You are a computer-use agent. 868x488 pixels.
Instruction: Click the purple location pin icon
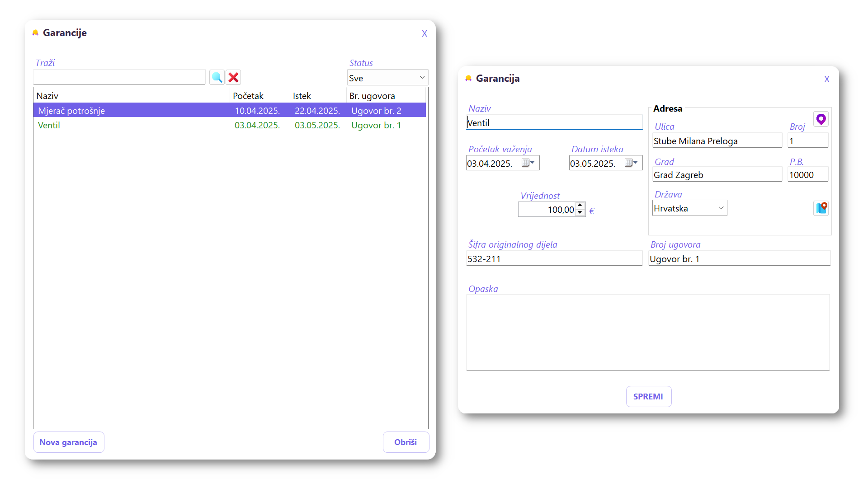point(821,119)
